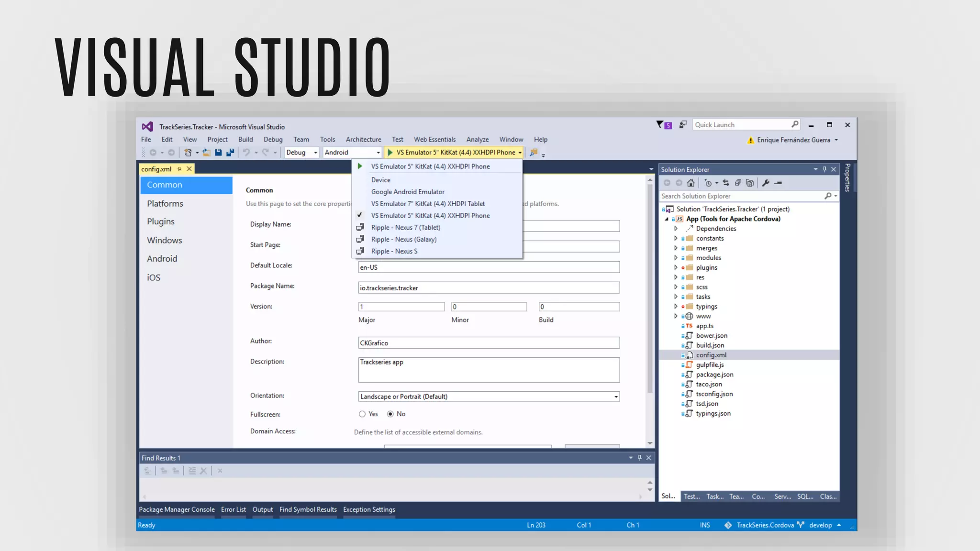Expand the www folder node
The height and width of the screenshot is (551, 980).
click(x=676, y=316)
